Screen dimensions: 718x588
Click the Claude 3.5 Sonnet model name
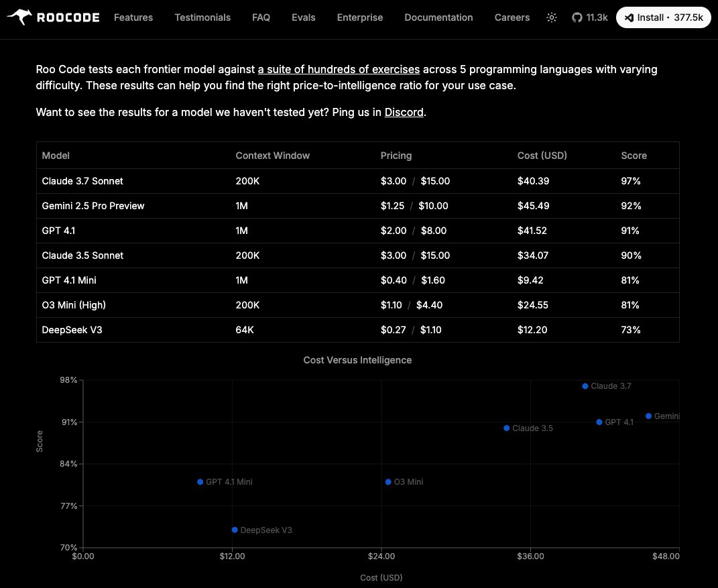coord(82,255)
